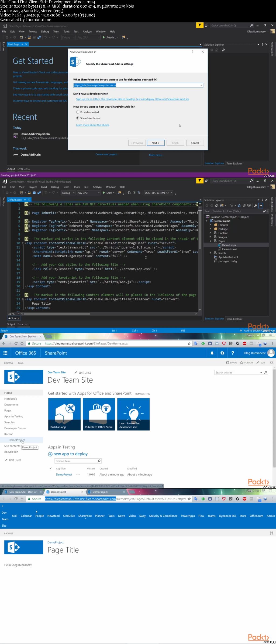Open the Analyze menu in Start Page window

coord(87,32)
